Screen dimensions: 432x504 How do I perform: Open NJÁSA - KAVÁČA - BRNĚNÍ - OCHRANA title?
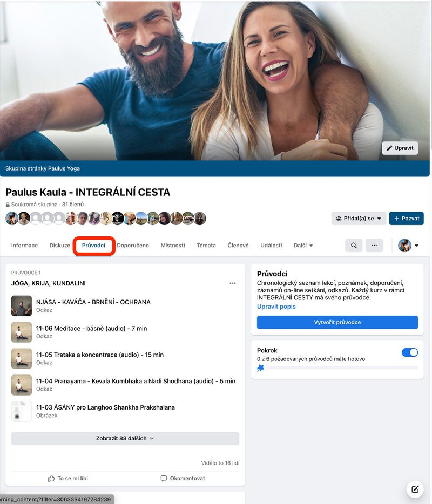click(93, 302)
